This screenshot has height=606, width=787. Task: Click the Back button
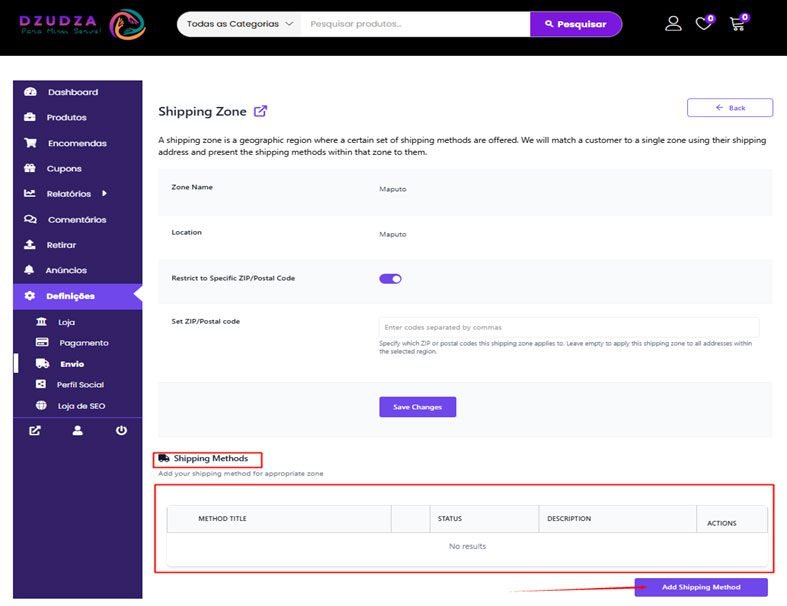730,107
